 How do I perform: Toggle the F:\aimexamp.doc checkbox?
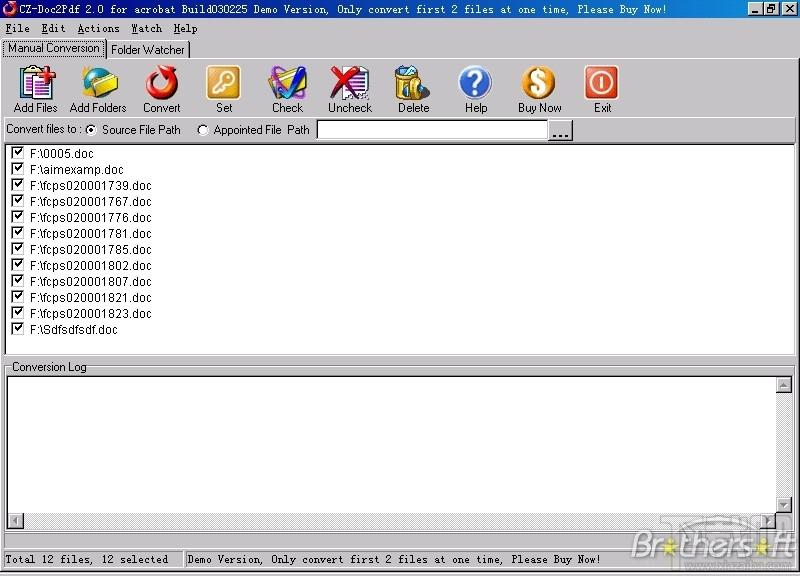tap(17, 168)
